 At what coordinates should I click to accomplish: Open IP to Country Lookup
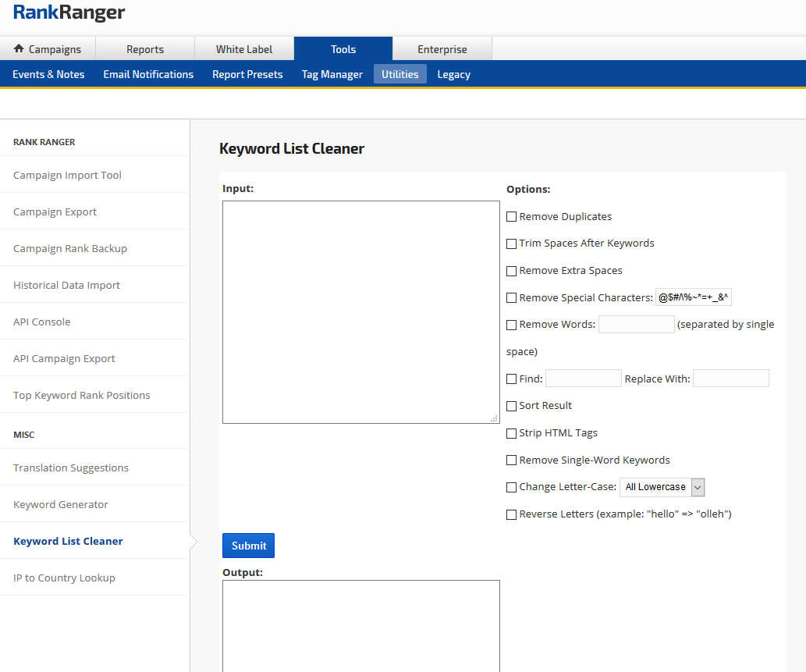point(64,578)
